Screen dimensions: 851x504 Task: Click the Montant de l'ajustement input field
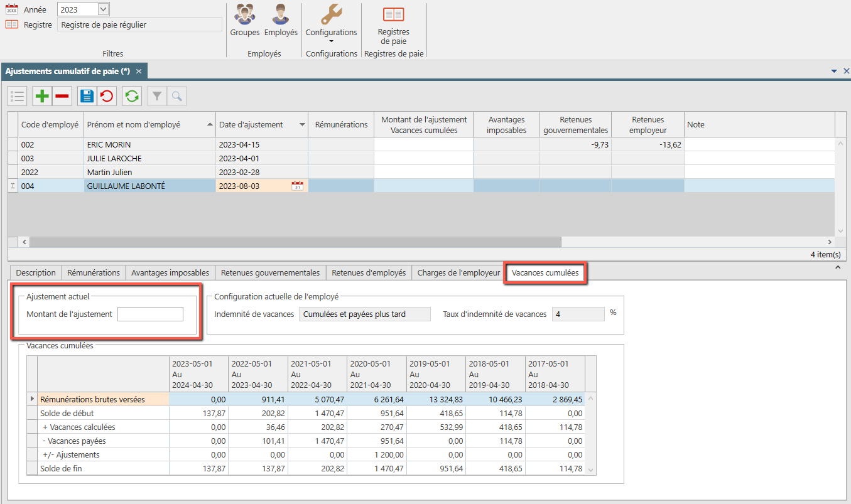coord(150,314)
